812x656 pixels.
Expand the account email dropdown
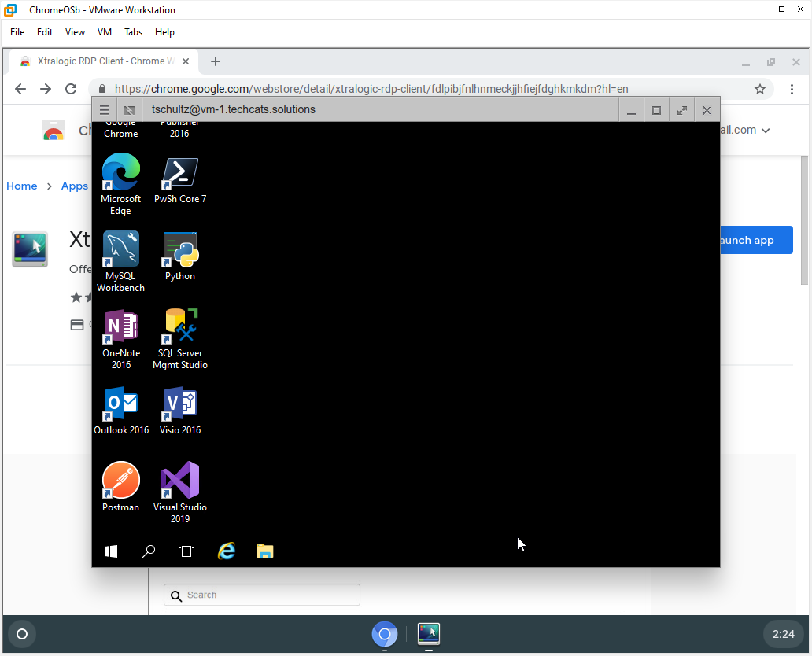pos(766,131)
